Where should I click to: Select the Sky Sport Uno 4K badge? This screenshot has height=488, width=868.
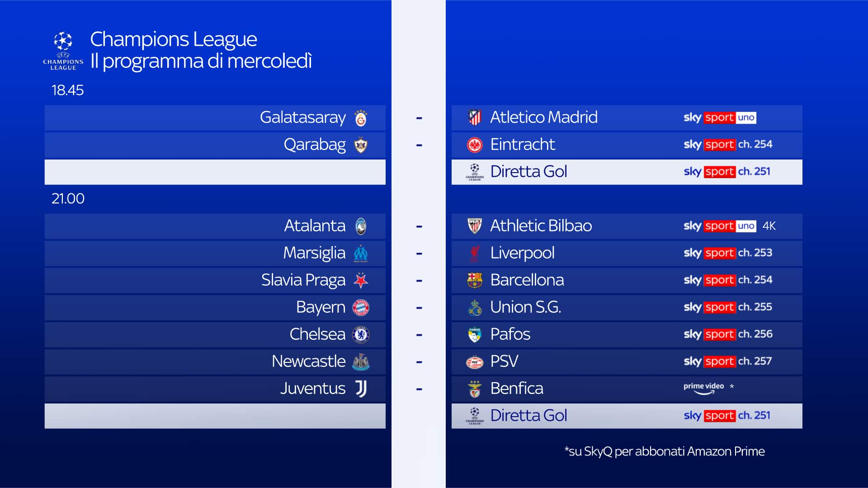[729, 226]
